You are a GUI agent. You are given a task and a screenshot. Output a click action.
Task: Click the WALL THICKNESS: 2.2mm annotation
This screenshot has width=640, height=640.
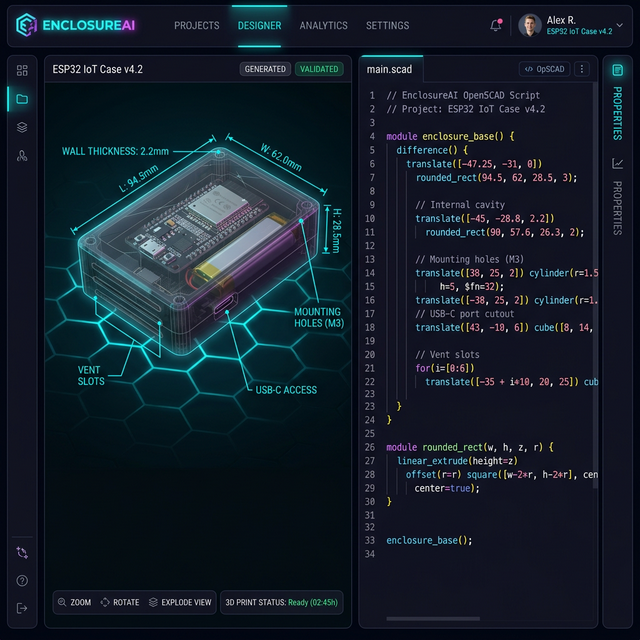tap(115, 151)
